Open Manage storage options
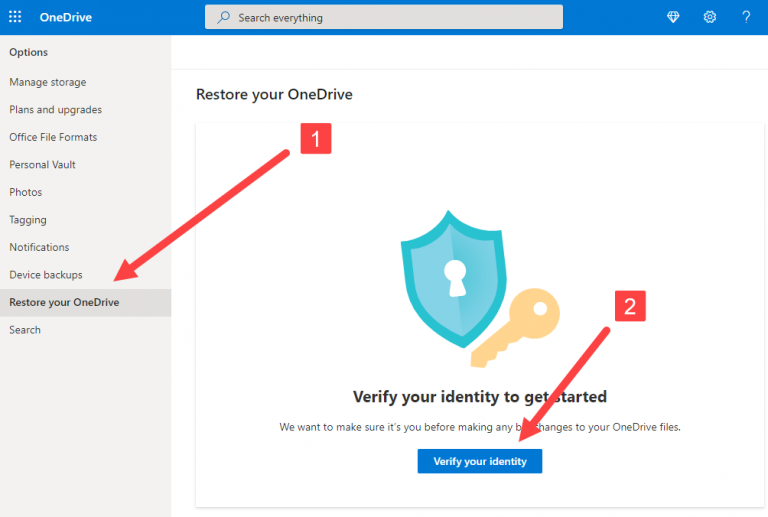Screen dimensions: 768x517 48,82
